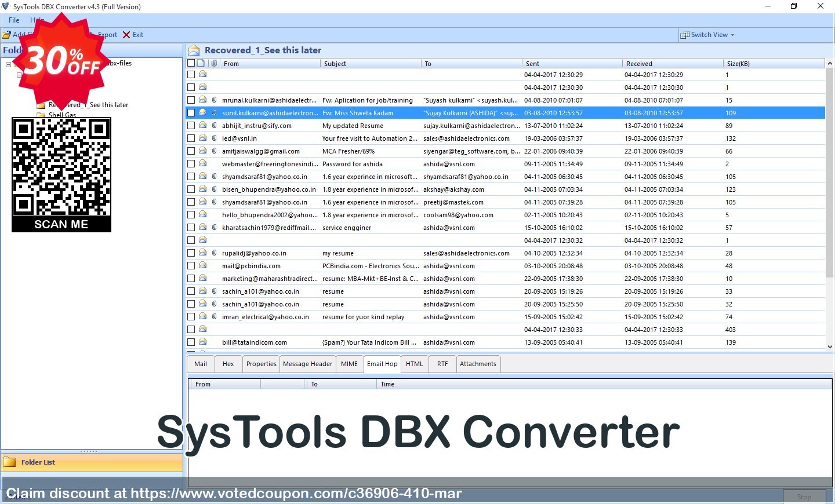Click the red Exit X icon

pos(126,35)
